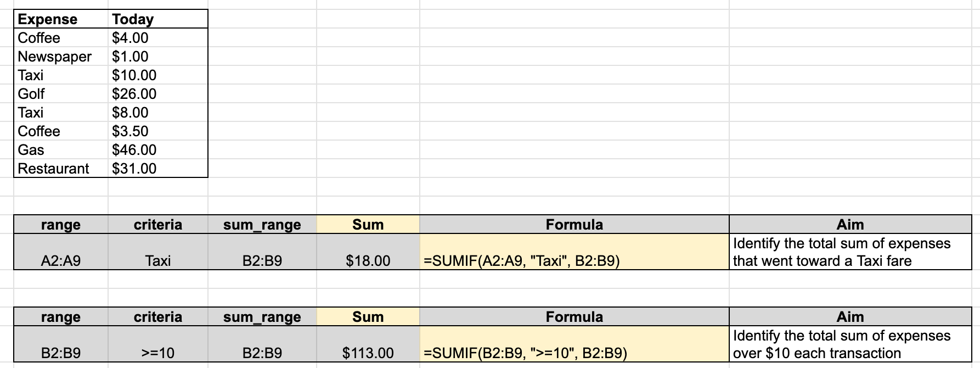Click the "over $10 each transaction" aim cell
The height and width of the screenshot is (368, 980).
pos(850,344)
